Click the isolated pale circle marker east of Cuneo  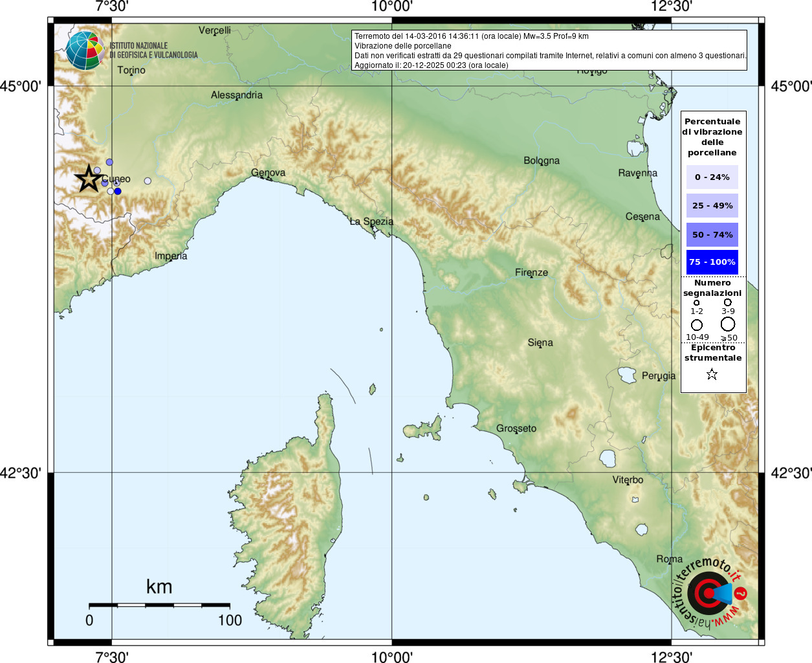(x=148, y=181)
